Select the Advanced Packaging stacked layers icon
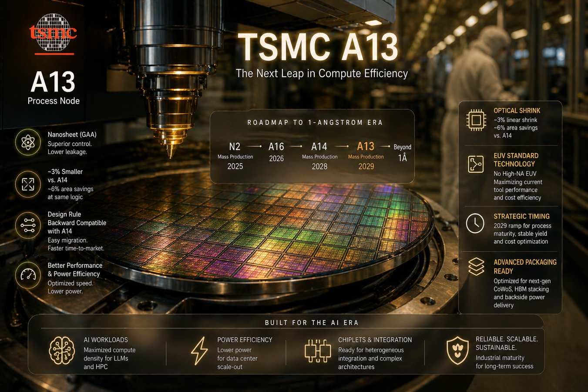The width and height of the screenshot is (588, 392). (476, 266)
